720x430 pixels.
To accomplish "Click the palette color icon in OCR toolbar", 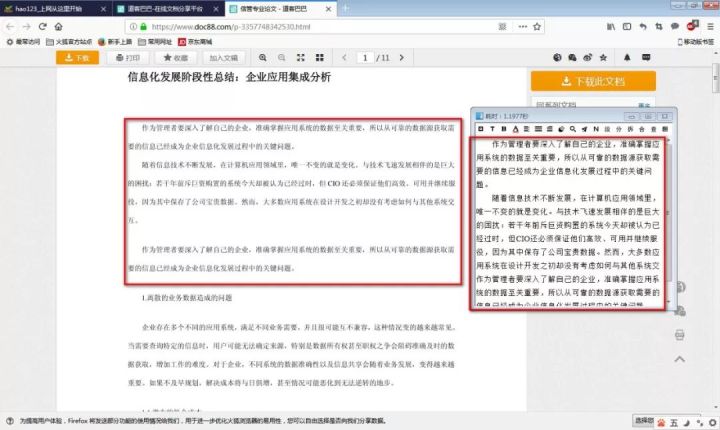I will tap(561, 129).
